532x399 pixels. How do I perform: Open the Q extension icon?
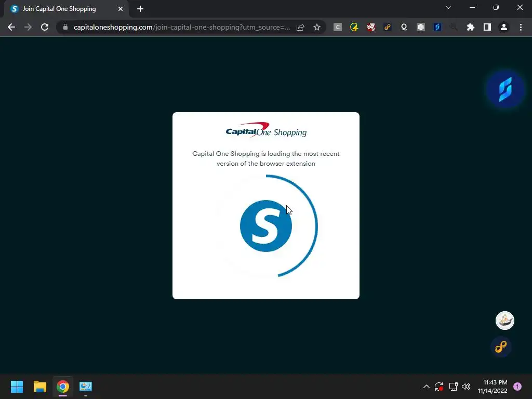click(404, 27)
